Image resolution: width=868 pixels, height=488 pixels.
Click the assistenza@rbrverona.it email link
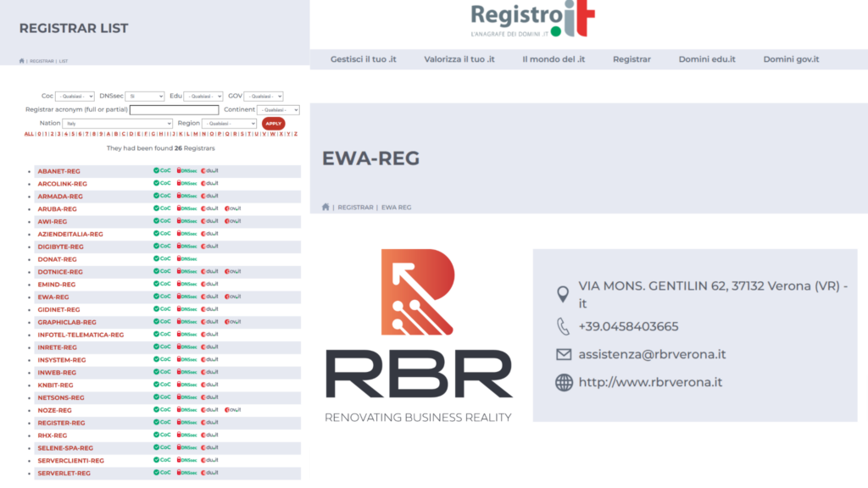point(652,355)
